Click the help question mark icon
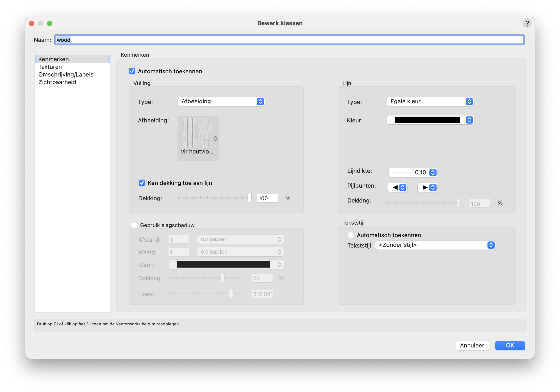The image size is (560, 392). (x=527, y=23)
